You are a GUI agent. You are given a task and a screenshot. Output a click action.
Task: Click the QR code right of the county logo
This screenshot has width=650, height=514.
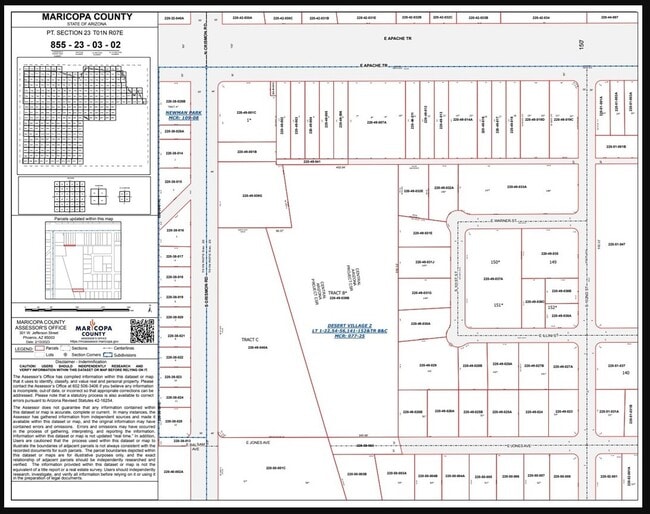141,329
